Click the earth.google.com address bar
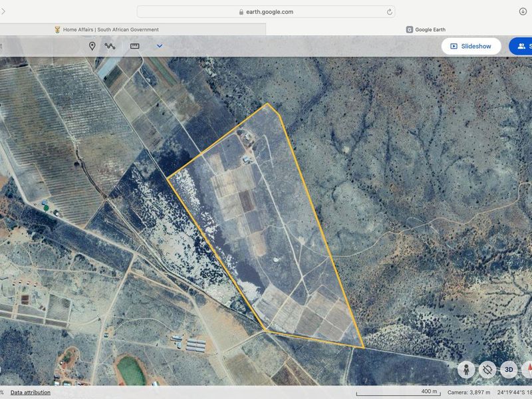The width and height of the screenshot is (532, 399). [266, 11]
